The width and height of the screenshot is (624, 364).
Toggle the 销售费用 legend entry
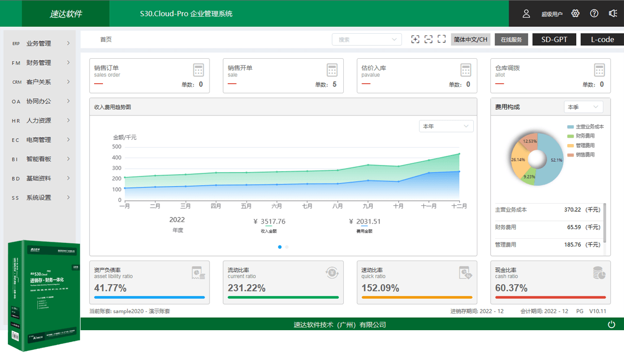[581, 155]
